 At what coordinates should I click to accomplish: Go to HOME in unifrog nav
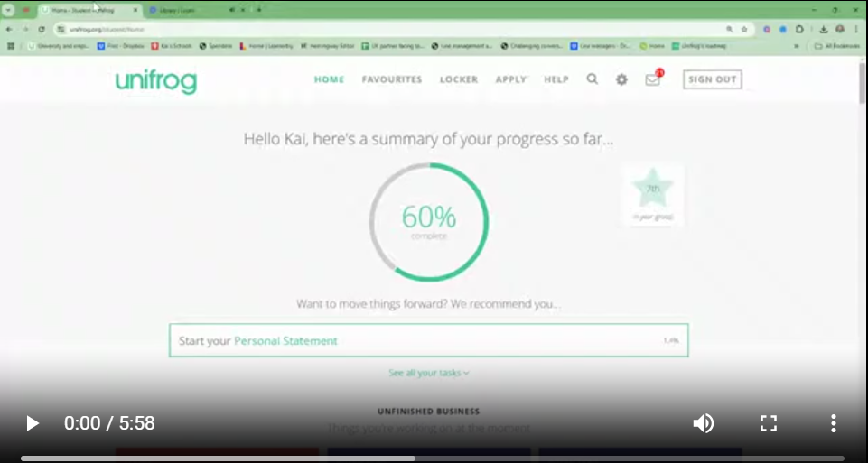[330, 79]
